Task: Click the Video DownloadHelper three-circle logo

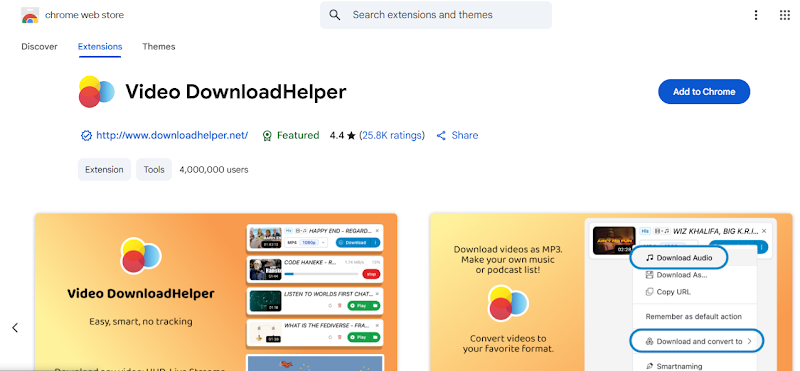Action: point(96,92)
